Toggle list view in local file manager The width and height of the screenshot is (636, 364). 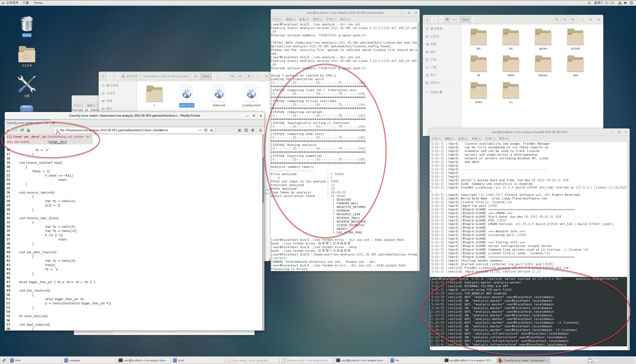click(x=565, y=19)
